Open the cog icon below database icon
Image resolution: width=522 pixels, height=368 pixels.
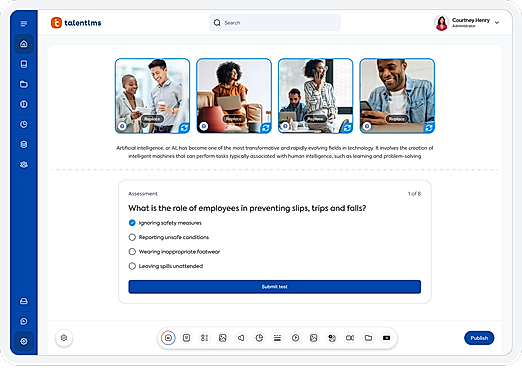(x=24, y=165)
